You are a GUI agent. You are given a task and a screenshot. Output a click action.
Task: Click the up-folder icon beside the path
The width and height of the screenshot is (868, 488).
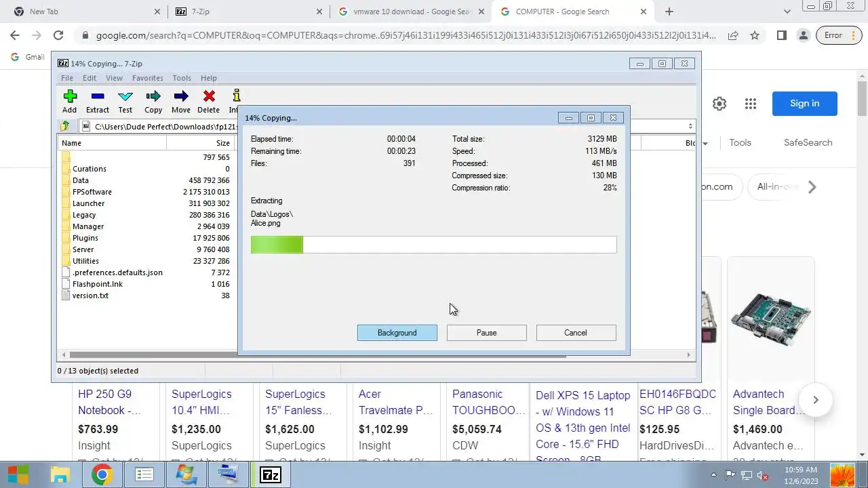(65, 126)
